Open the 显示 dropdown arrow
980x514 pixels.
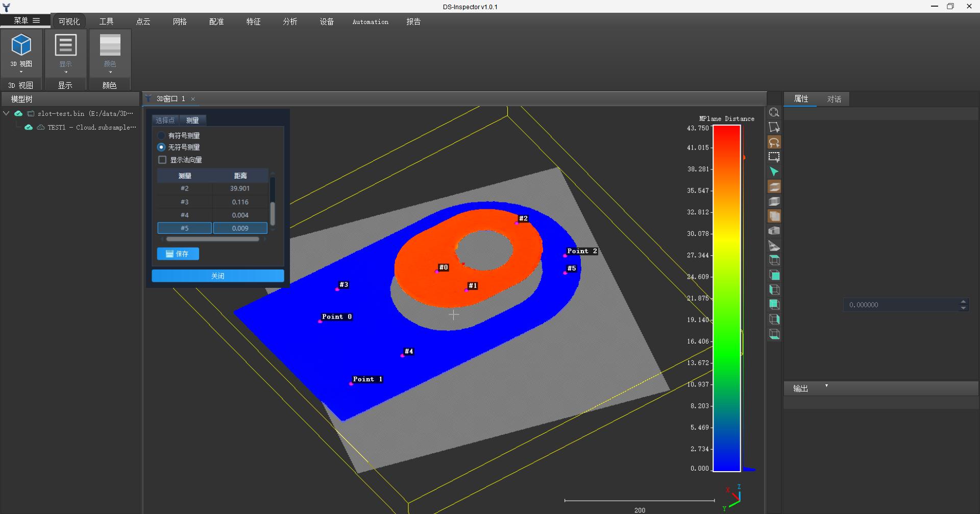coord(66,72)
